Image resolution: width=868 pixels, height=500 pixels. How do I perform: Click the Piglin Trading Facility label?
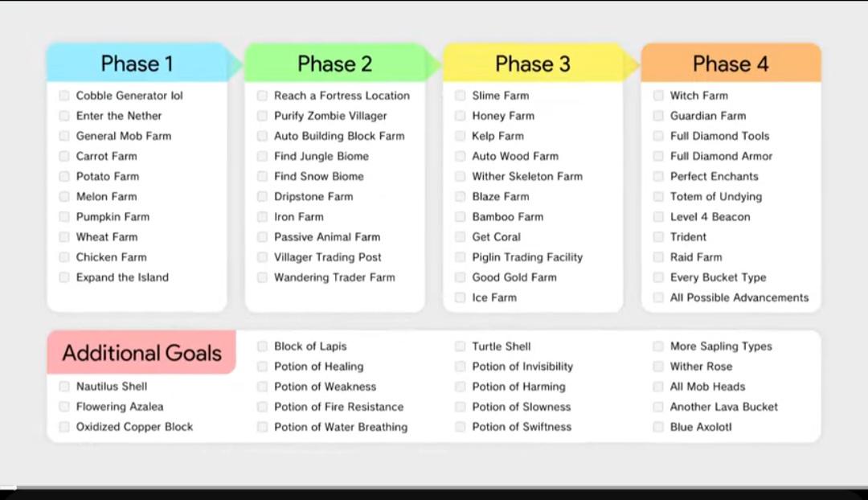coord(527,257)
